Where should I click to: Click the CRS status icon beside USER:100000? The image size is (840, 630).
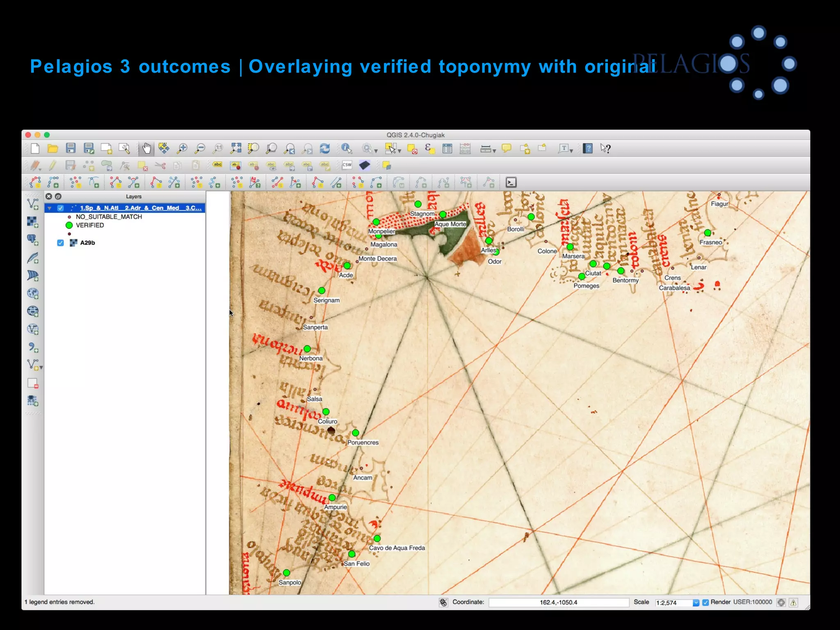pyautogui.click(x=781, y=603)
